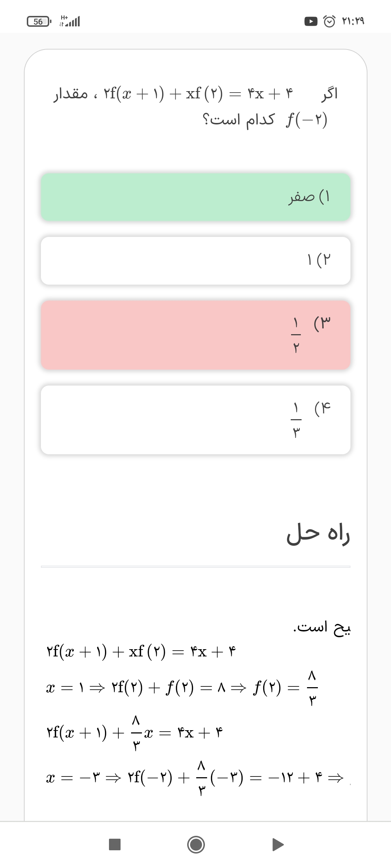Screen dimensions: 391x868
Task: Tap the x = ۱ substitution step
Action: pyautogui.click(x=181, y=687)
